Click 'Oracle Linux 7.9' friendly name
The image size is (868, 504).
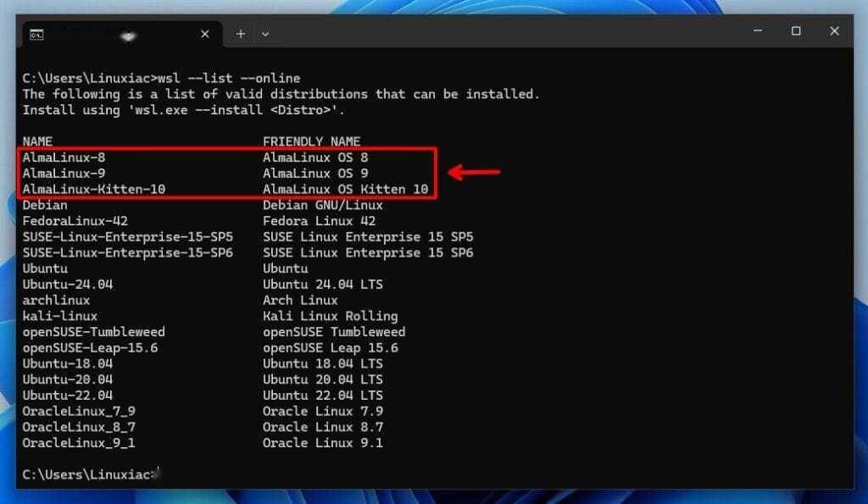click(x=323, y=411)
